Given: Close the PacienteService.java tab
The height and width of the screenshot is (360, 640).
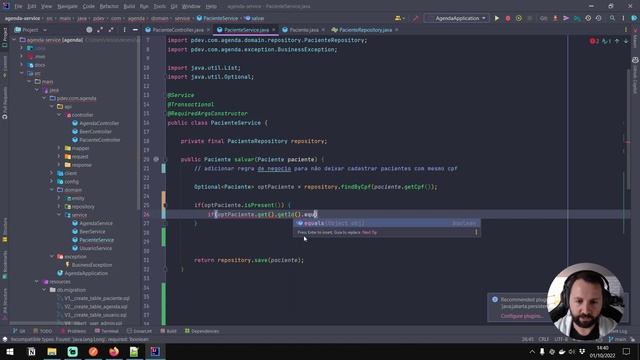Looking at the screenshot, I should [x=273, y=30].
